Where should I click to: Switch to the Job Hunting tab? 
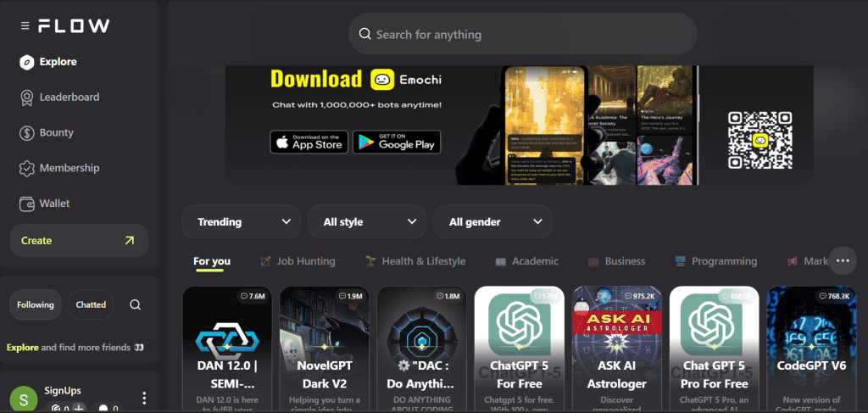pyautogui.click(x=298, y=261)
